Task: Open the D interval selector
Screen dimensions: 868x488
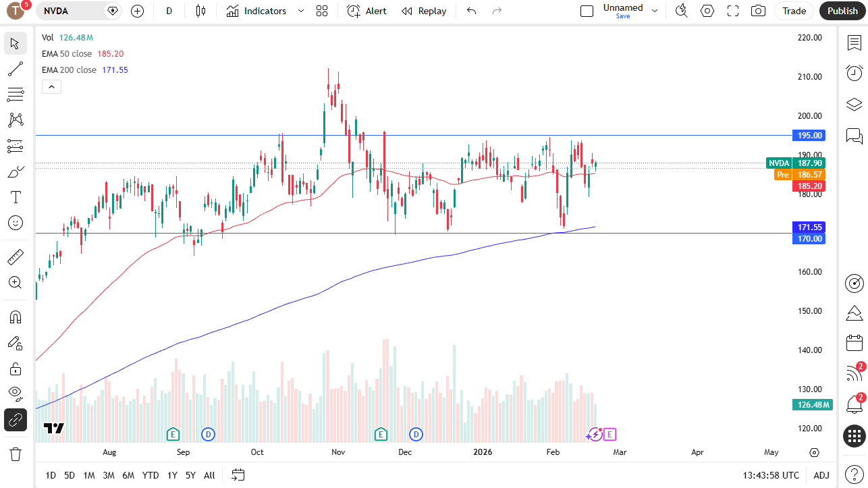Action: click(x=169, y=11)
